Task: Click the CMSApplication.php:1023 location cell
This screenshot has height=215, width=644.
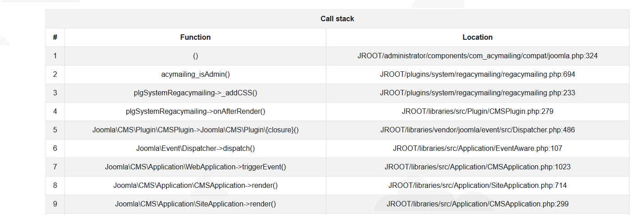Action: (x=477, y=167)
